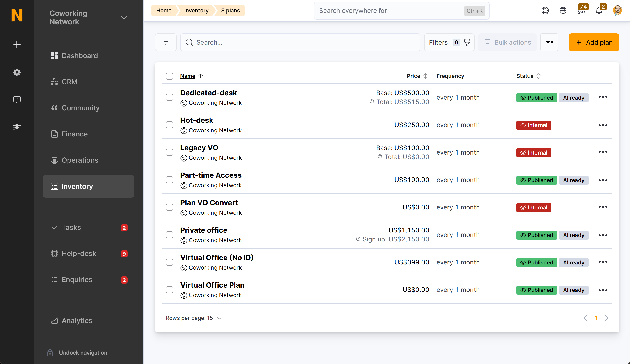The image size is (630, 364).
Task: Open the globe language icon
Action: [x=563, y=11]
